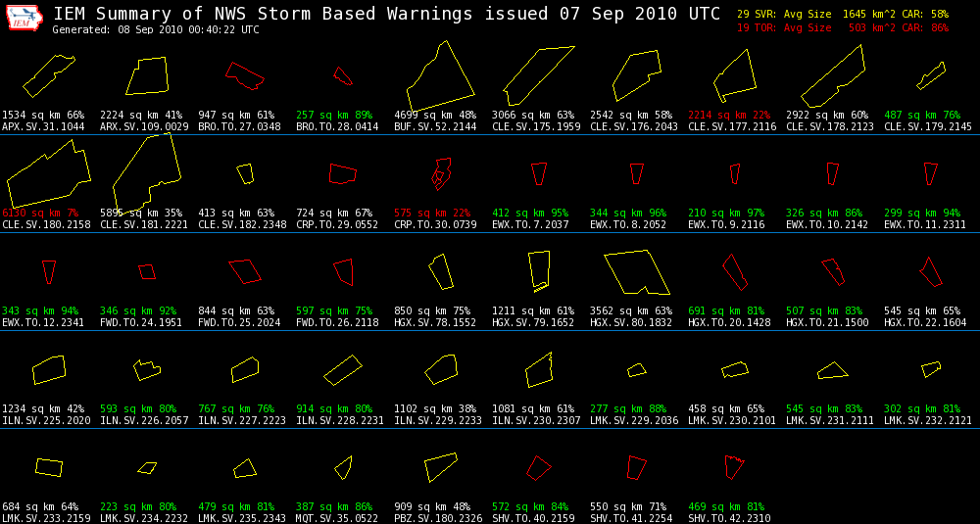
Task: Click the red '575 sq km 22%' value
Action: pyautogui.click(x=432, y=213)
